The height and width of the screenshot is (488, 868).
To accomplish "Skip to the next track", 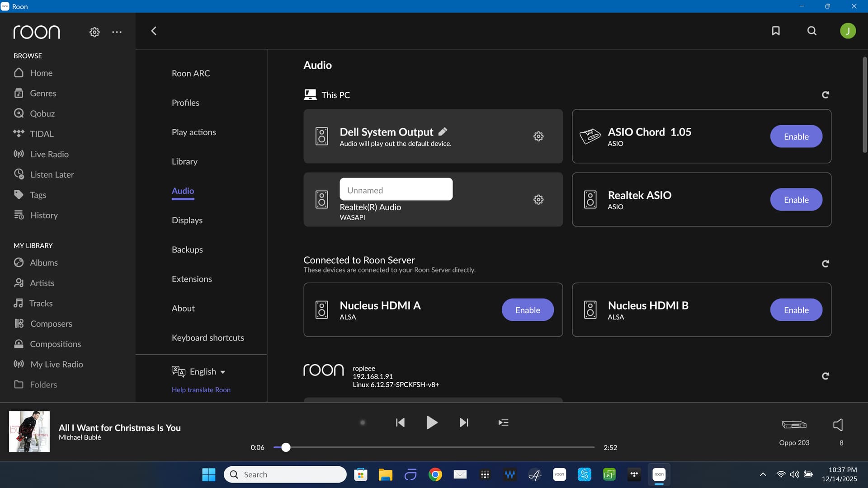I will [464, 422].
